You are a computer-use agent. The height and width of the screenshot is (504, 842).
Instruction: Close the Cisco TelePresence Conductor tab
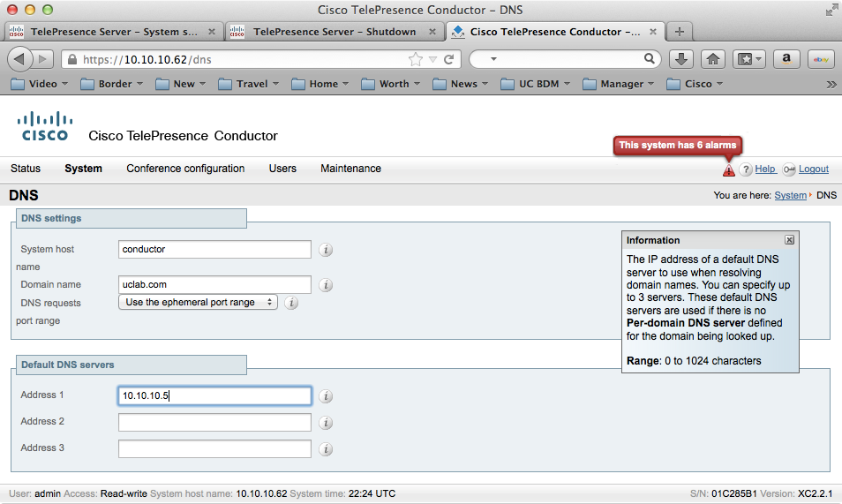653,32
